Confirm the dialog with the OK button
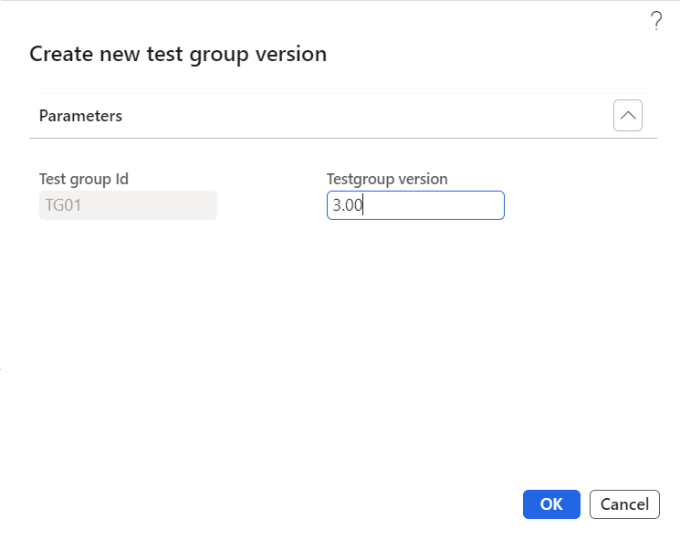 (551, 504)
